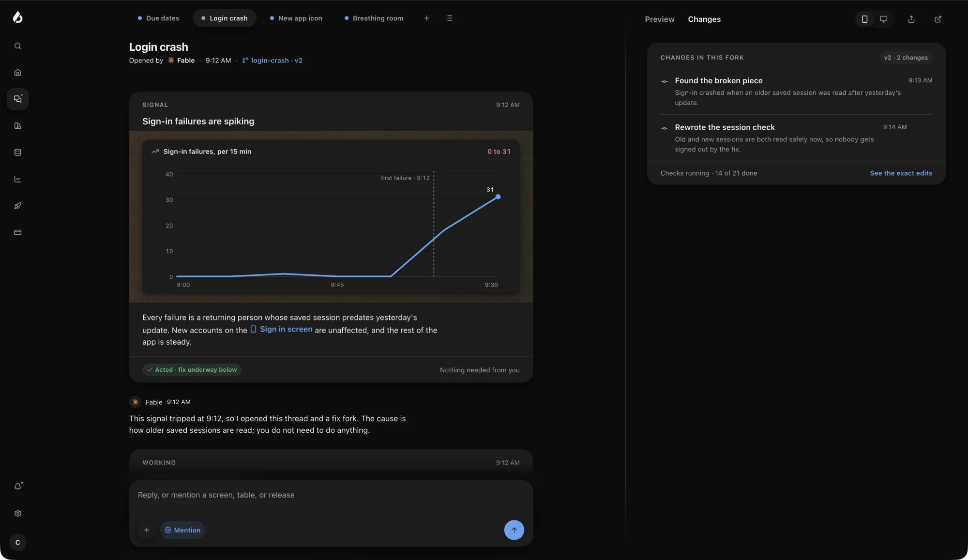Add a new thread tab with plus
The height and width of the screenshot is (560, 968).
coord(427,18)
